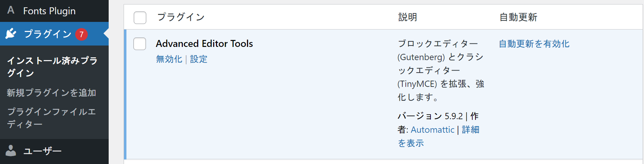Click the Fonts Plugin letter A icon

tap(11, 10)
